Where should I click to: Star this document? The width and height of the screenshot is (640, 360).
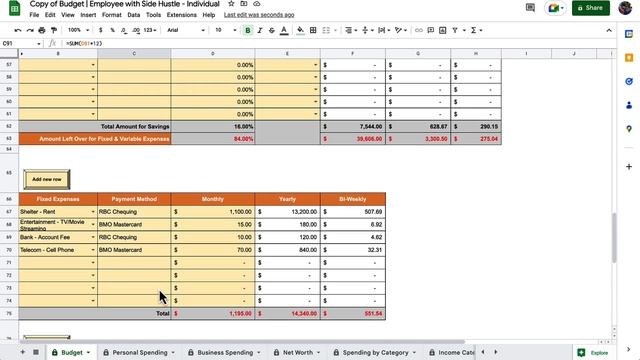pyautogui.click(x=231, y=4)
